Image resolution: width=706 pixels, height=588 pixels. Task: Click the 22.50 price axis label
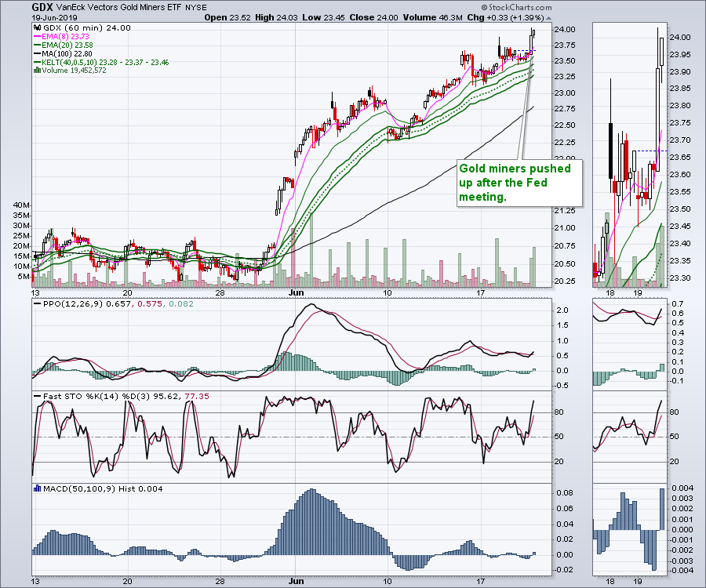click(x=565, y=125)
